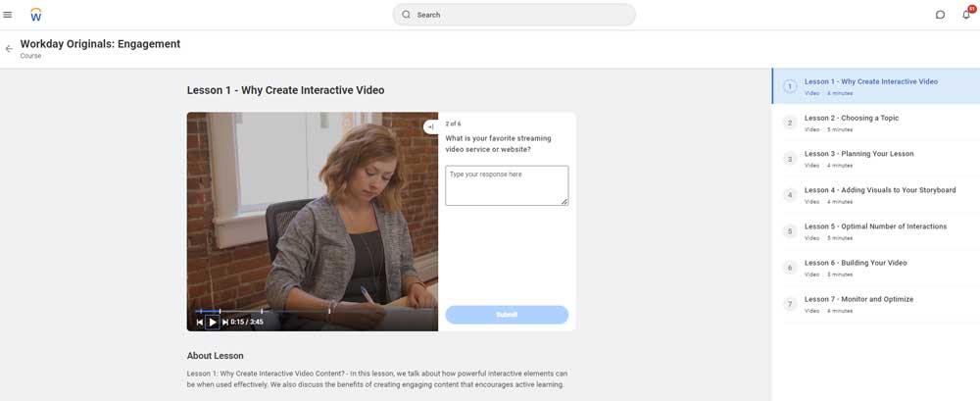Viewport: 980px width, 401px height.
Task: Click the circled number 1 lesson icon
Action: pyautogui.click(x=790, y=86)
